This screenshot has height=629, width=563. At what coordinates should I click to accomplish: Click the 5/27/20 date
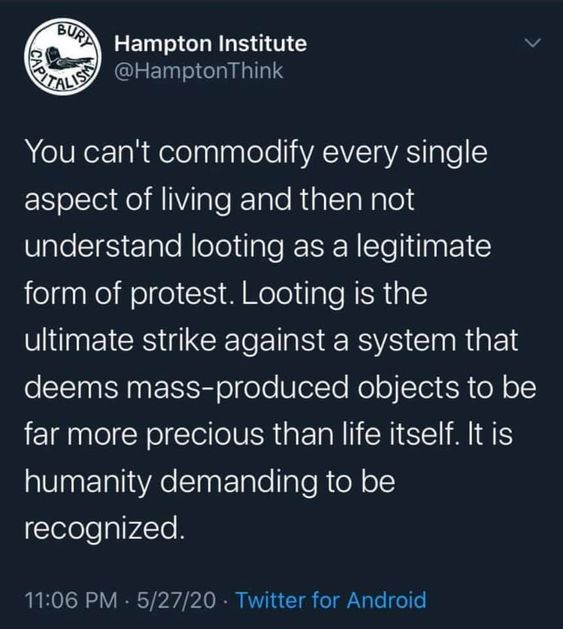pos(176,600)
